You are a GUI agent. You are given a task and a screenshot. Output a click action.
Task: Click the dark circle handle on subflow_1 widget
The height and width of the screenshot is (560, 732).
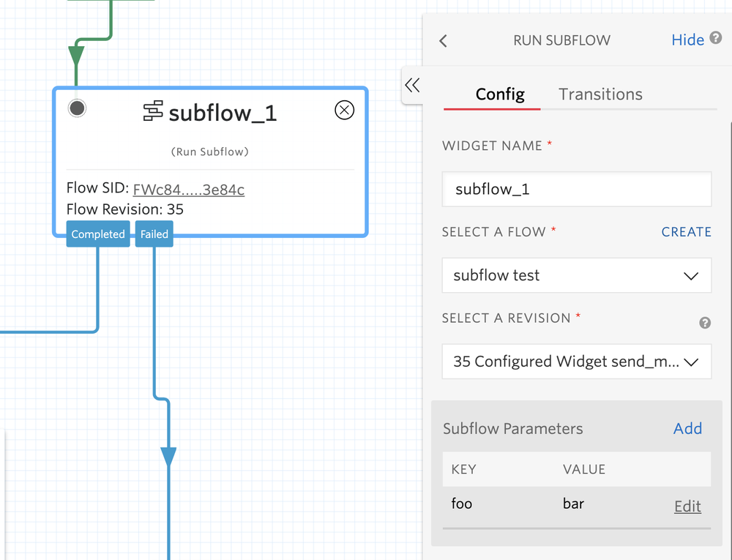(x=77, y=108)
